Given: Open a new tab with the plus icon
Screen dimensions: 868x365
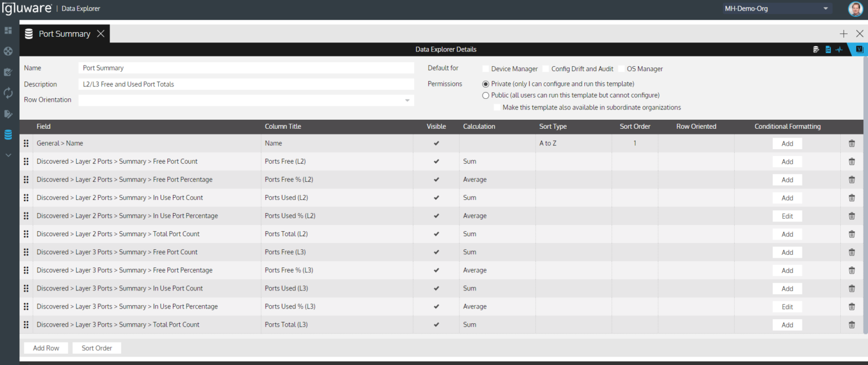Looking at the screenshot, I should [x=843, y=34].
